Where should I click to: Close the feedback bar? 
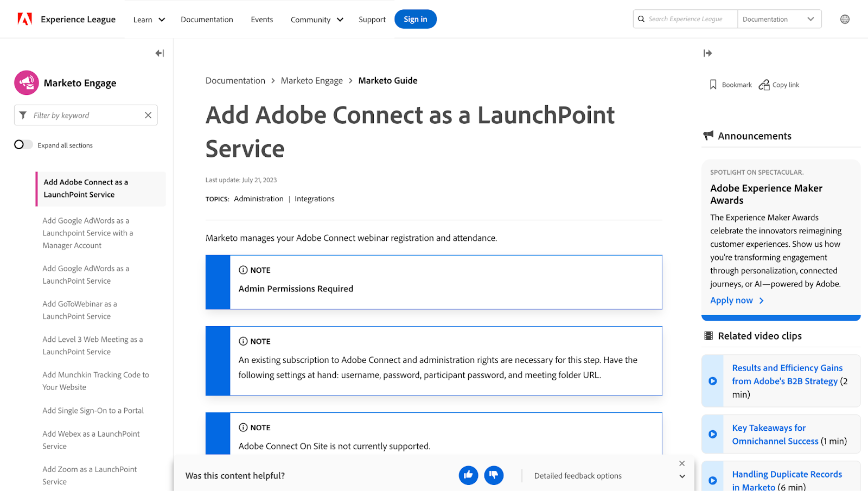(682, 463)
